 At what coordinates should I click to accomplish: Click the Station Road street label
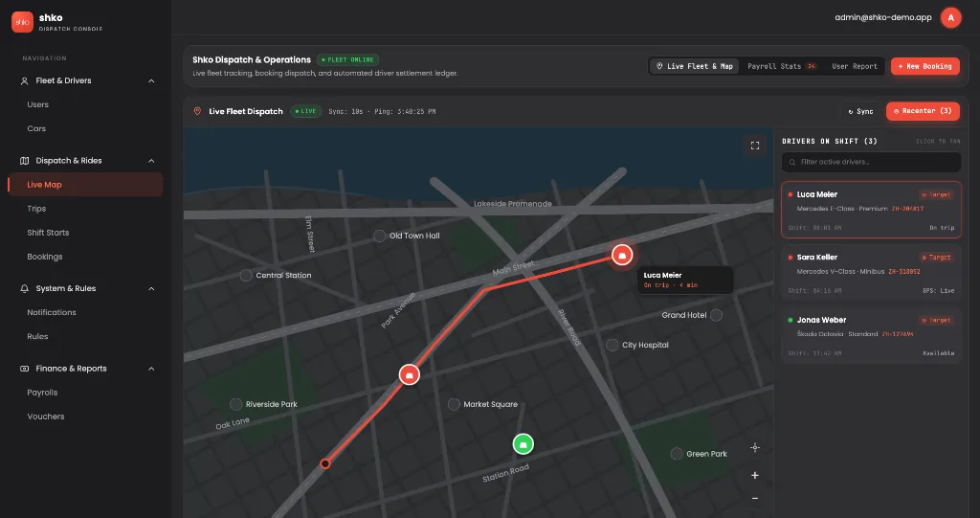(505, 473)
